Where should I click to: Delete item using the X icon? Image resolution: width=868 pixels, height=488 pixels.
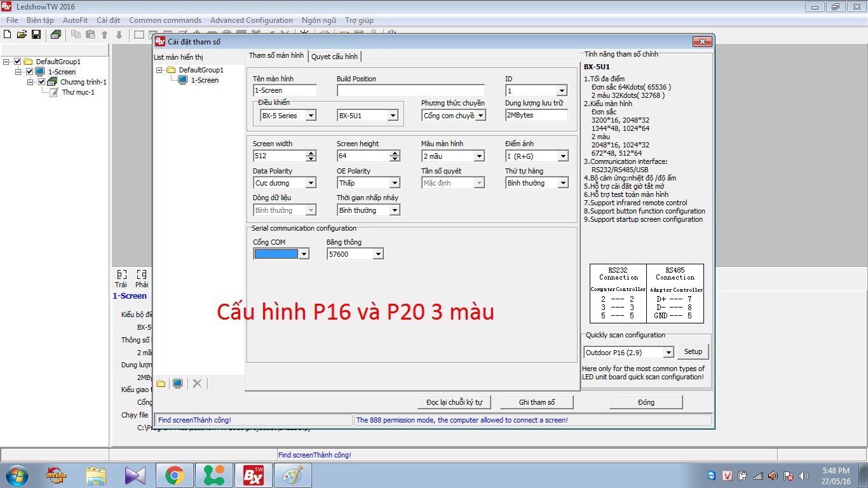(196, 383)
